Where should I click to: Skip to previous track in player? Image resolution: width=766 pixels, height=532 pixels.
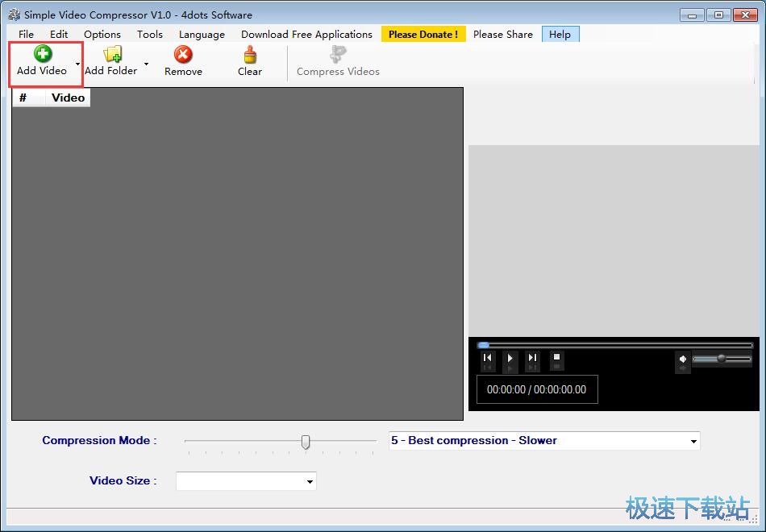tap(487, 358)
